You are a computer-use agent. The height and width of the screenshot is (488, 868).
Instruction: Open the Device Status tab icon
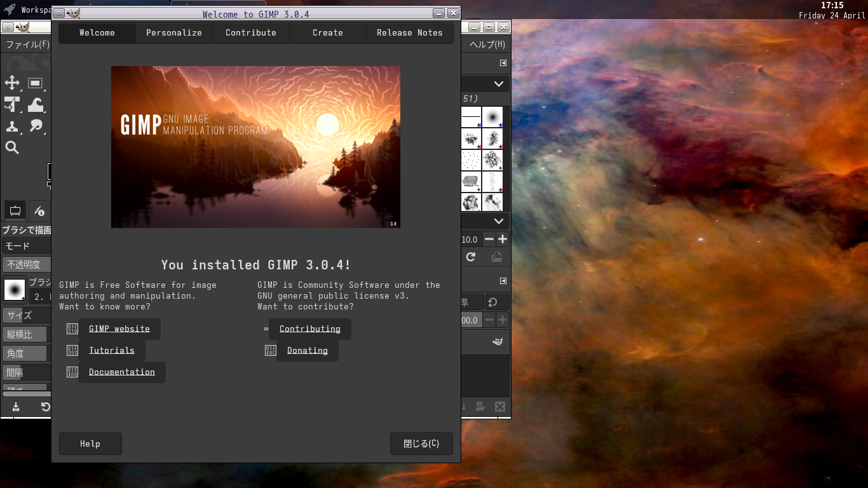pos(39,210)
